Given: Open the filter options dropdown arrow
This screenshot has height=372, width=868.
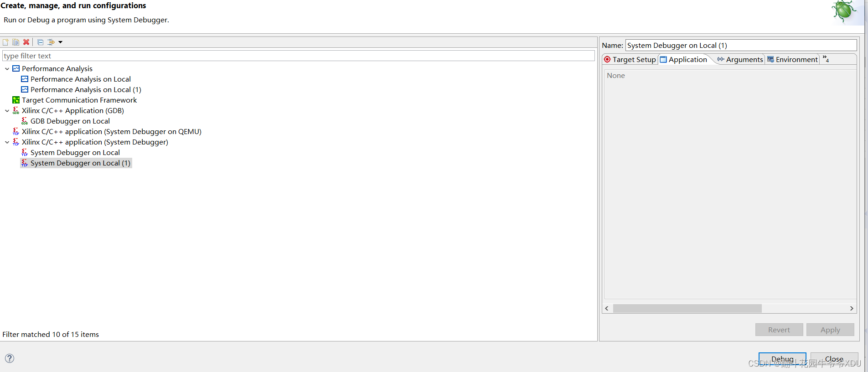Looking at the screenshot, I should [x=60, y=42].
